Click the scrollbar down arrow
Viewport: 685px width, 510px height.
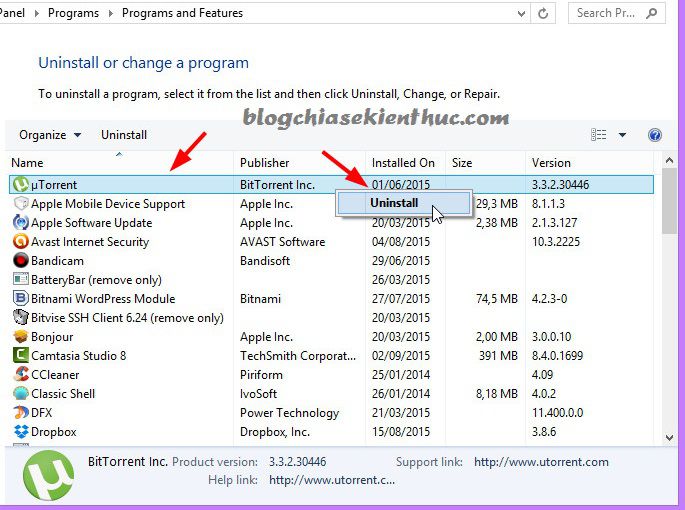pos(669,437)
